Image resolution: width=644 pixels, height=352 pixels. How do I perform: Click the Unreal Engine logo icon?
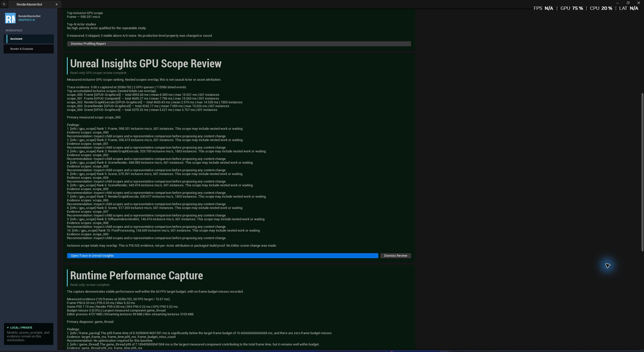[x=4, y=4]
